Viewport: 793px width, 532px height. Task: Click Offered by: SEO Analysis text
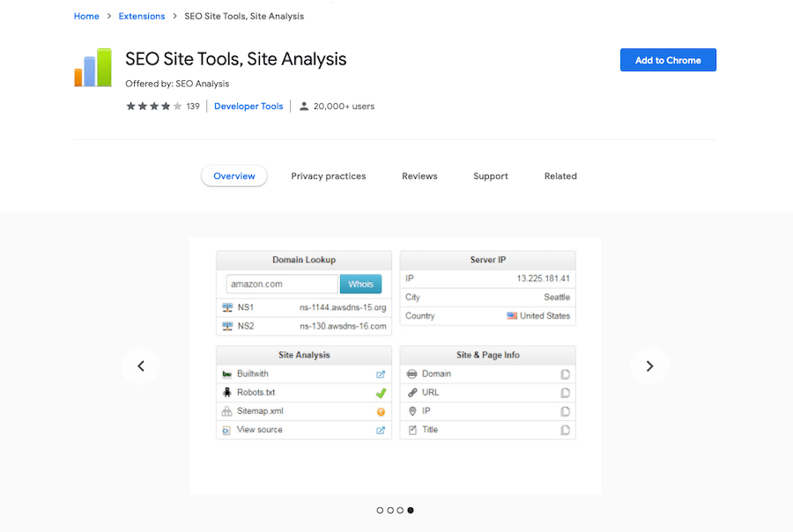[177, 84]
